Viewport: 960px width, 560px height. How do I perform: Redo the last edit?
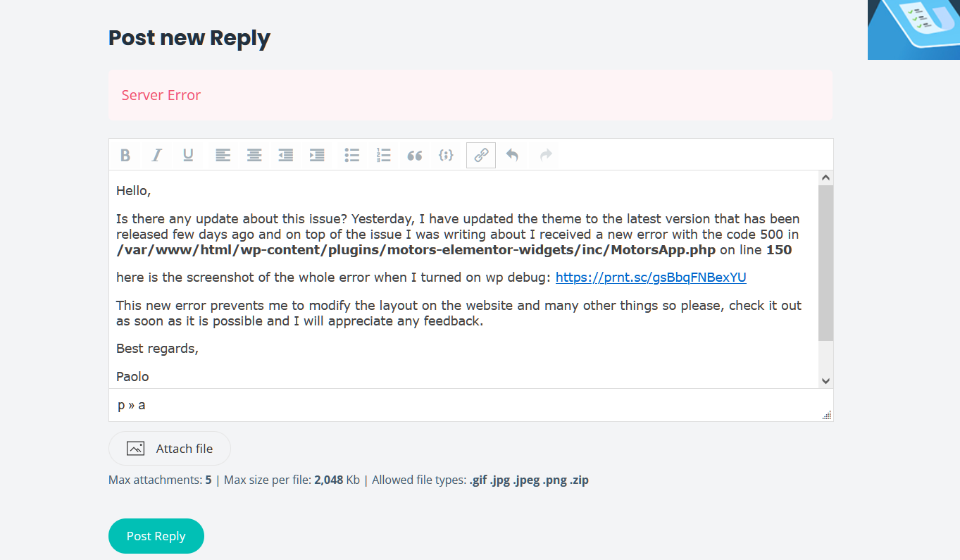tap(546, 156)
